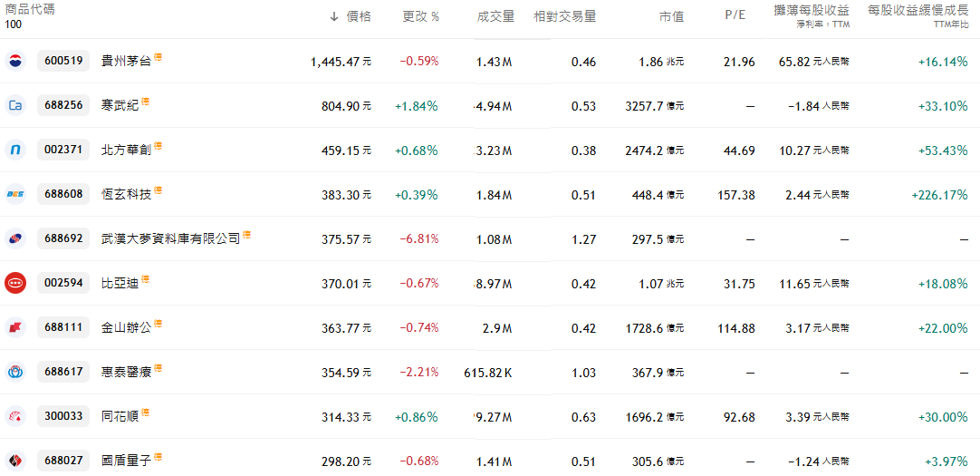Open the 武漢大夢資料庫有限公司 name link
This screenshot has width=980, height=476.
tap(170, 238)
